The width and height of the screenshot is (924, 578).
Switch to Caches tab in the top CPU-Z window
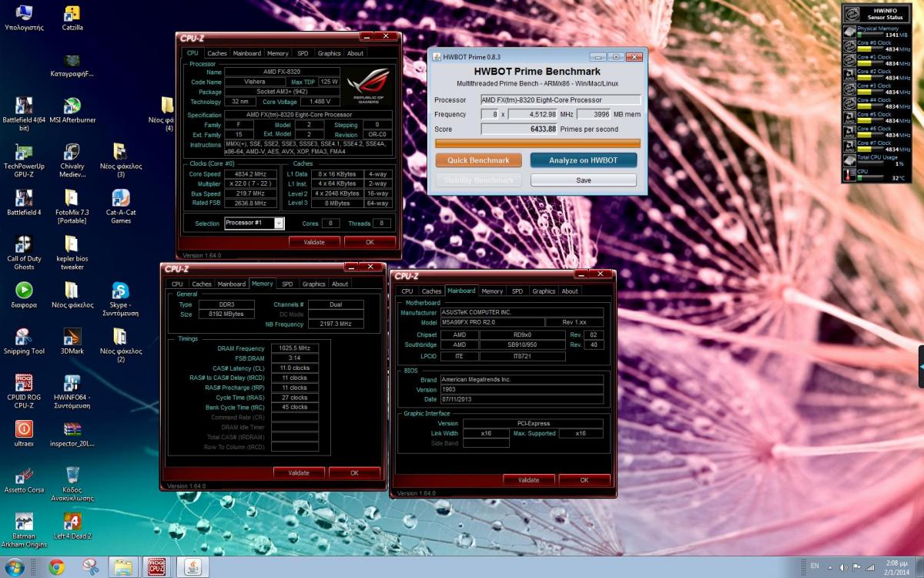[x=217, y=53]
